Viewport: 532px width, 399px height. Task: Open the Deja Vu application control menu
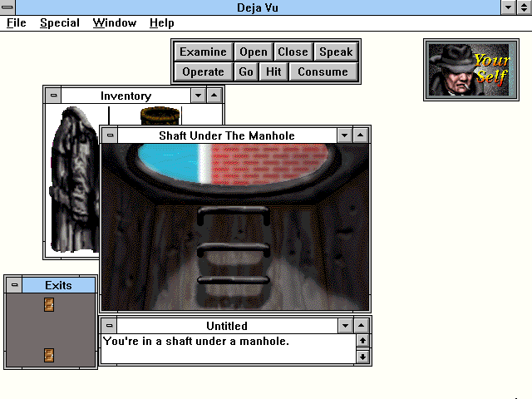[x=7, y=7]
